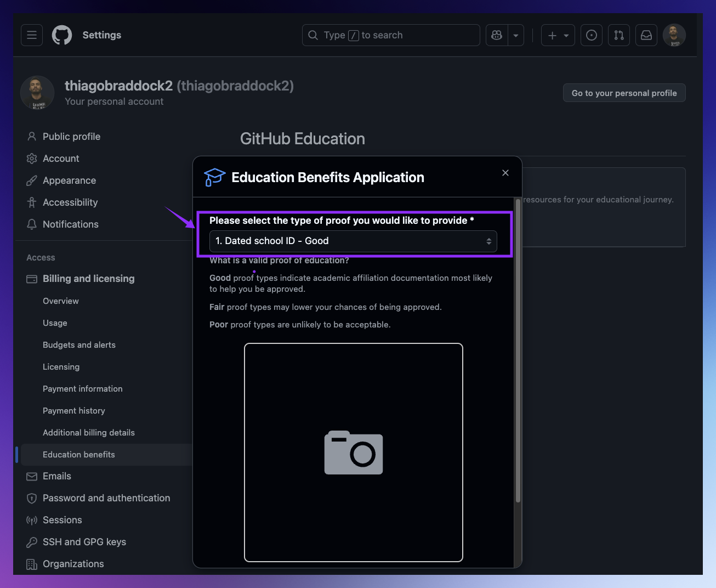Expand the Copilot dropdown arrow
This screenshot has height=588, width=716.
point(516,35)
